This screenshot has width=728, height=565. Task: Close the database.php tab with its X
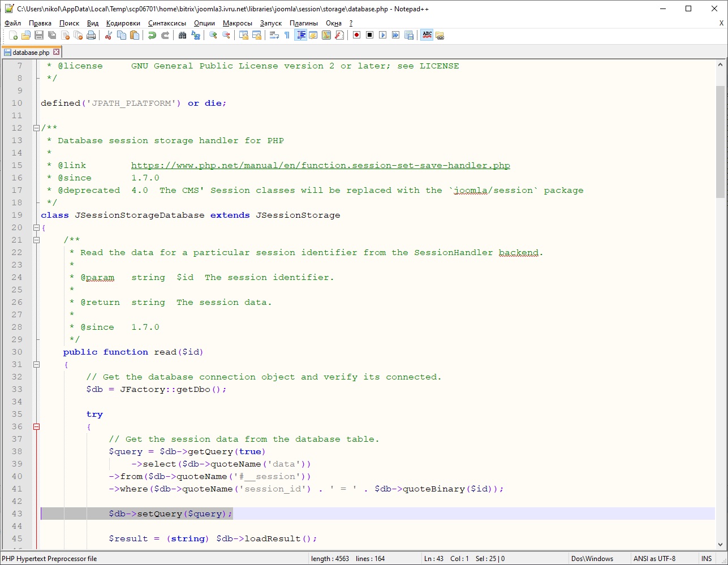[56, 52]
